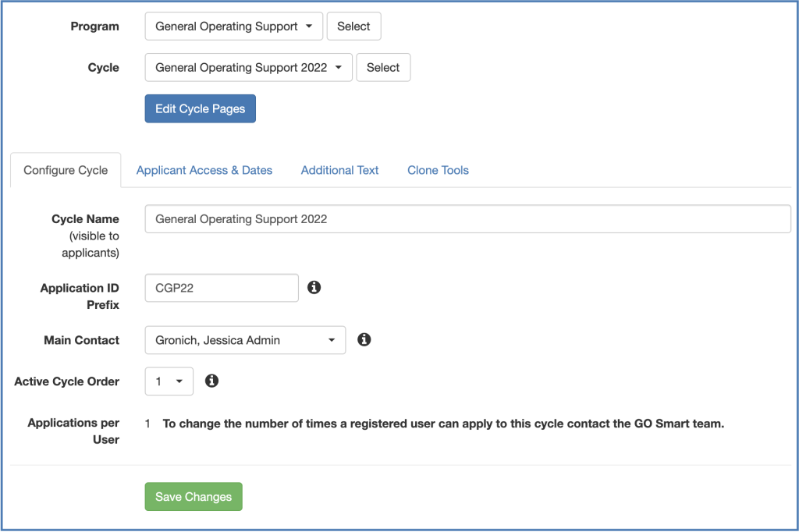This screenshot has height=532, width=799.
Task: Click the GO Smart team notice text
Action: [x=443, y=424]
